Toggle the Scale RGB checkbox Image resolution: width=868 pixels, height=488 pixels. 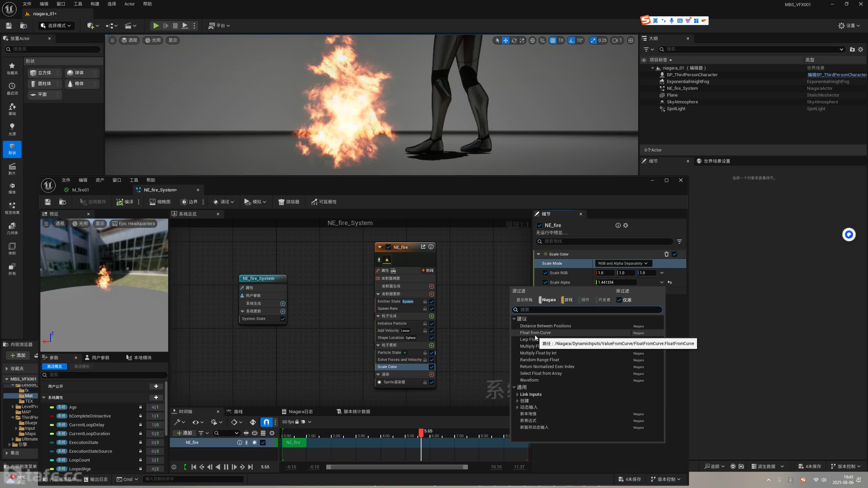click(545, 273)
